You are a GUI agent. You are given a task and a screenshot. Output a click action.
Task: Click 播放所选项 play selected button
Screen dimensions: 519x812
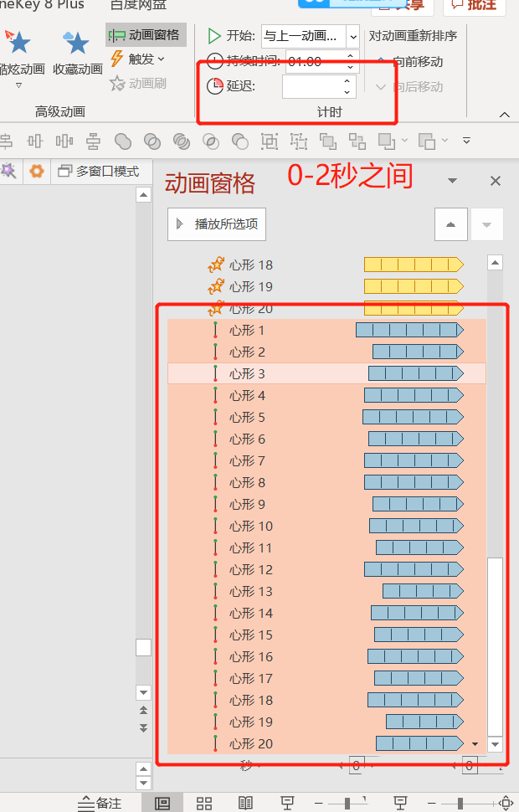point(217,224)
